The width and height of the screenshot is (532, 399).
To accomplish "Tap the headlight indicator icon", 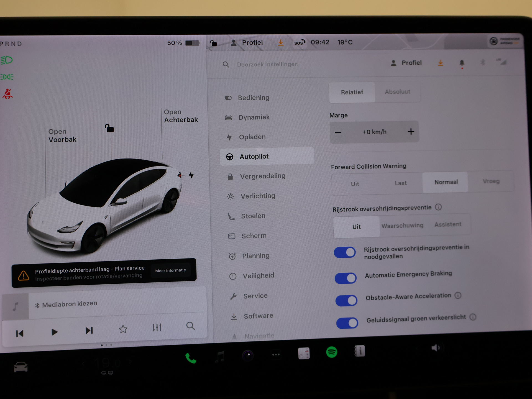I will pyautogui.click(x=7, y=60).
